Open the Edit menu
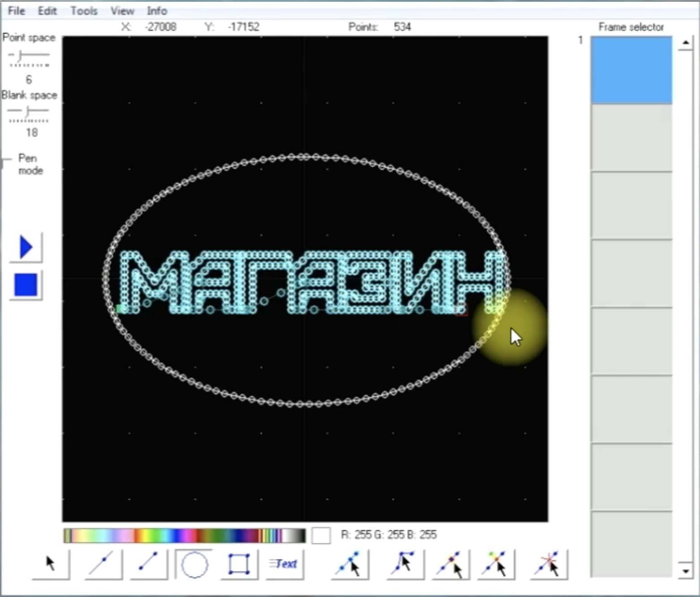 tap(47, 11)
